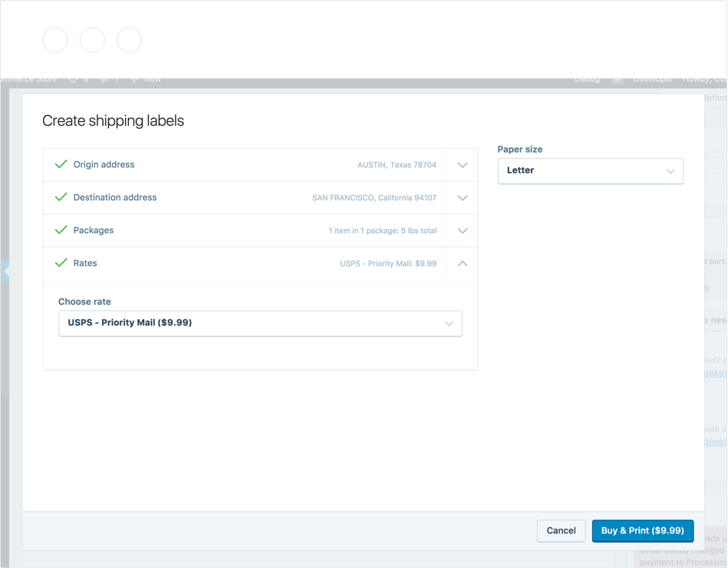Collapse the Rates section chevron
This screenshot has height=568, width=728.
(x=463, y=264)
